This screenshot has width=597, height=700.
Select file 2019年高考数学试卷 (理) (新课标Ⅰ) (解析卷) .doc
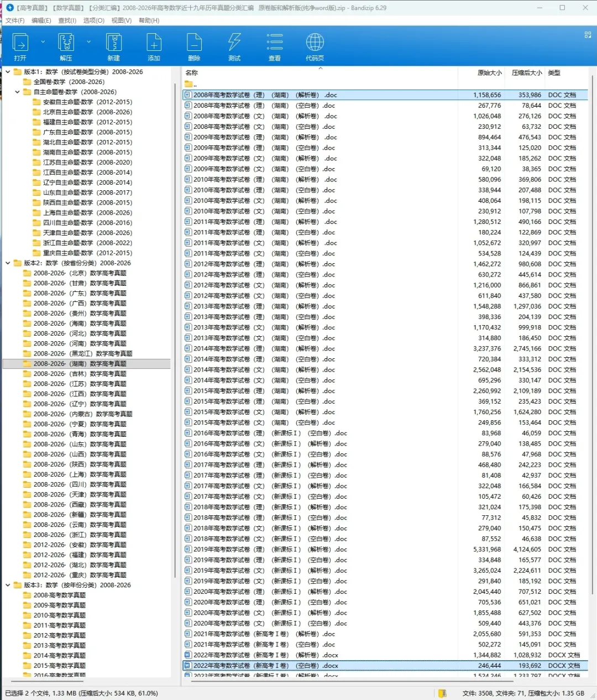[x=385, y=550]
